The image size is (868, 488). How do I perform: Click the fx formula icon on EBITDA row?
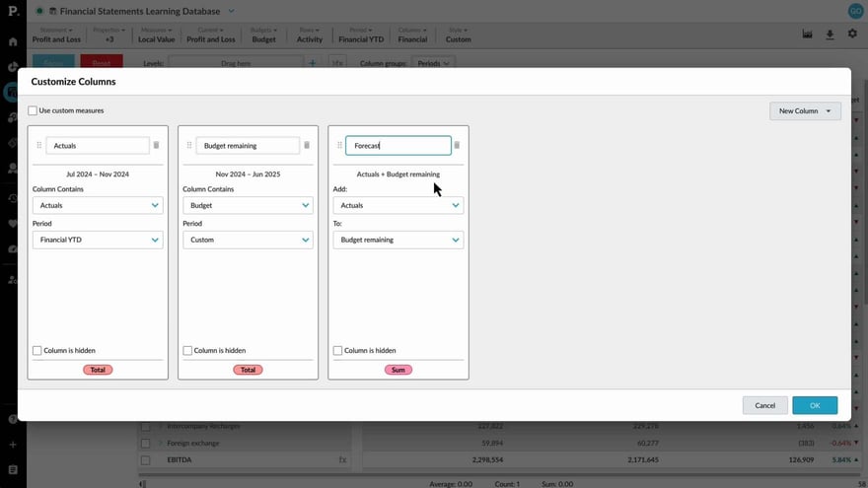342,459
